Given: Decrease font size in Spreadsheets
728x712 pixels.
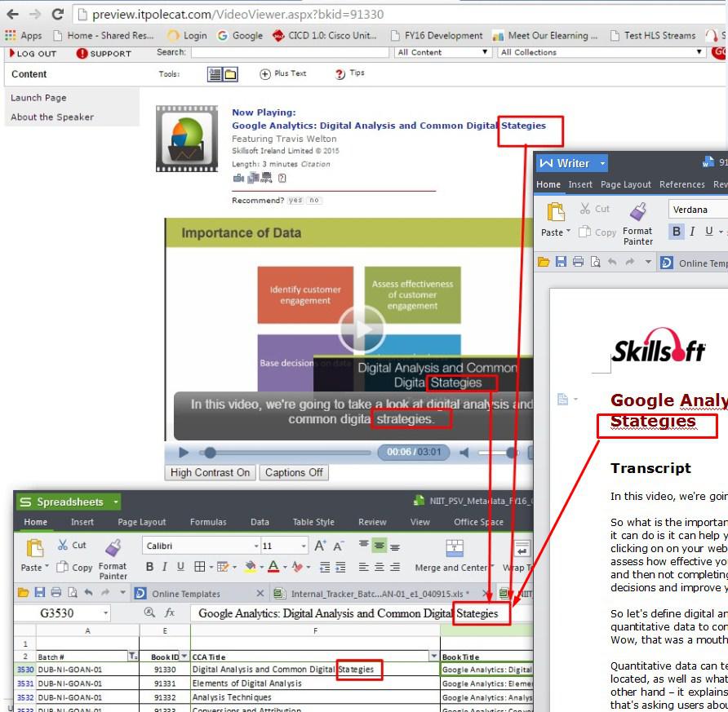Looking at the screenshot, I should point(339,546).
